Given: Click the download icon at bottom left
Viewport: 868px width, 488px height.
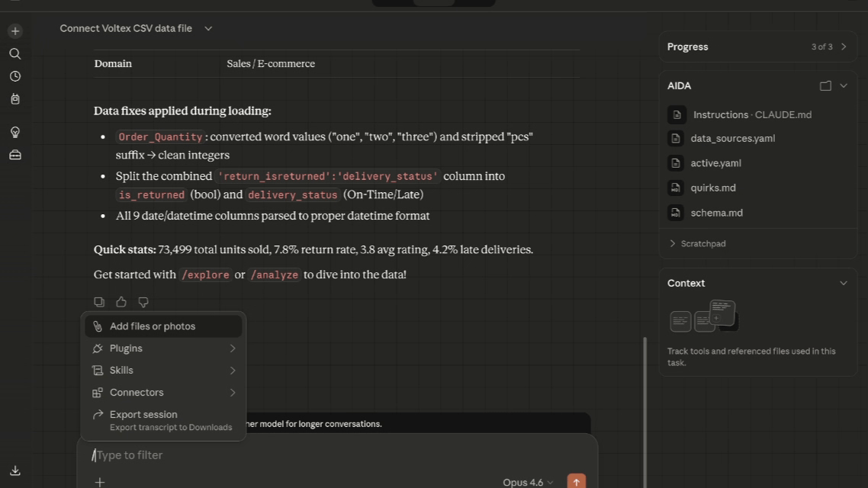Looking at the screenshot, I should [x=15, y=470].
